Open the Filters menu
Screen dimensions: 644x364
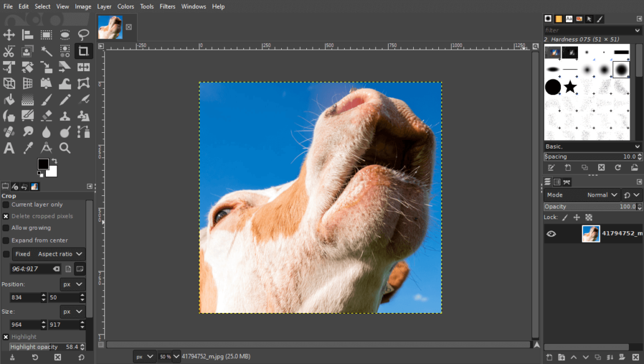(167, 6)
